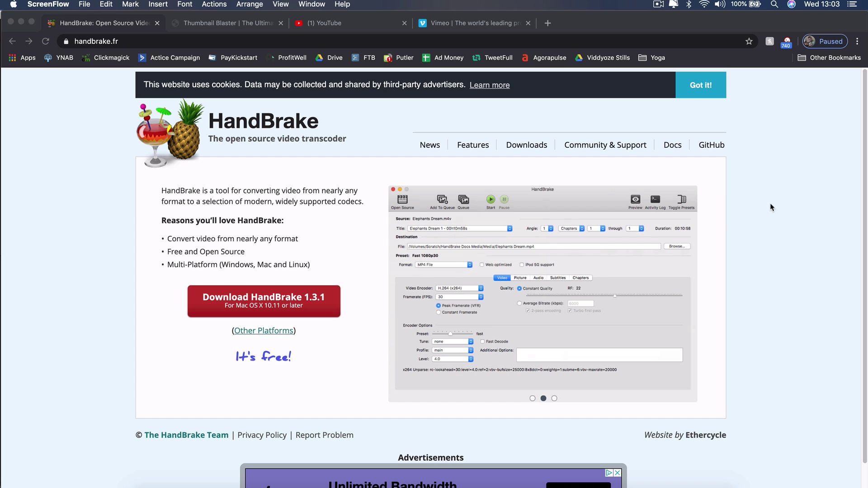Image resolution: width=868 pixels, height=488 pixels.
Task: Toggle the Turbo first pass checkbox
Action: [570, 310]
